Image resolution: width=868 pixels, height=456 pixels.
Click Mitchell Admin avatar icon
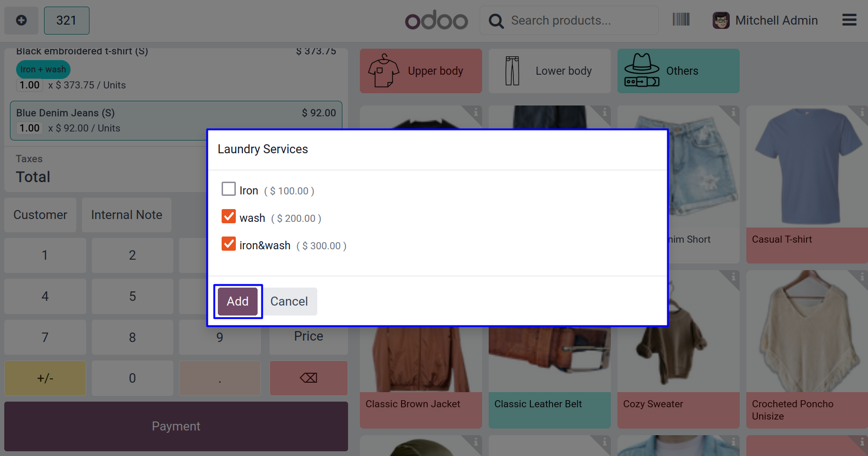point(721,20)
